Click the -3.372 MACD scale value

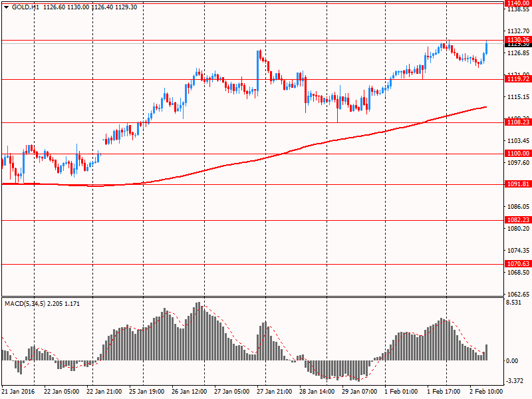(514, 381)
